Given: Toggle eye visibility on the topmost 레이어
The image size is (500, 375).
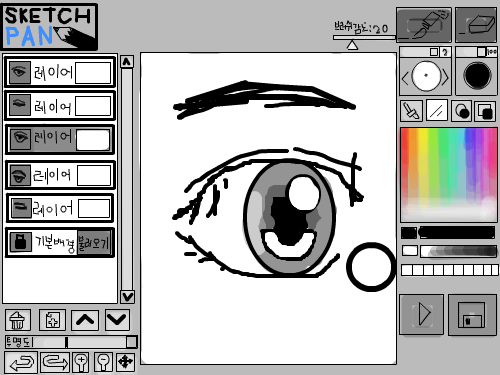Looking at the screenshot, I should point(20,72).
